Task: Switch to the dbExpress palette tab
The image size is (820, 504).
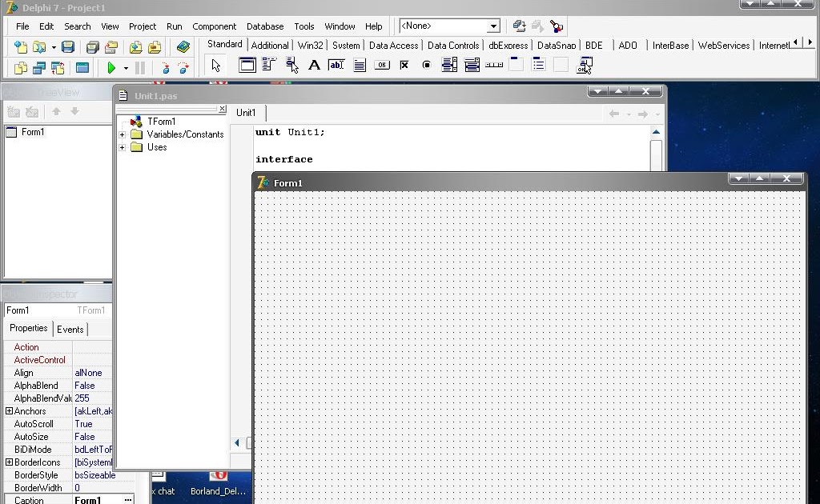Action: [508, 46]
